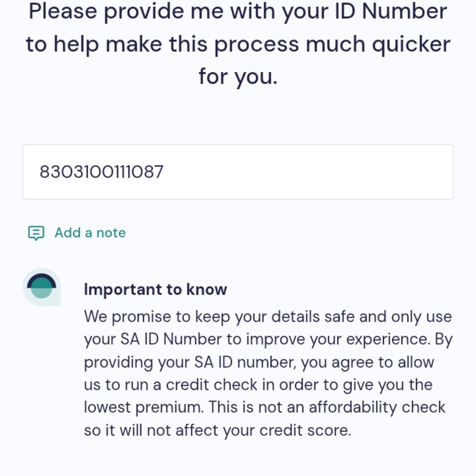Click the 'to help make this process' heading line

click(x=238, y=44)
